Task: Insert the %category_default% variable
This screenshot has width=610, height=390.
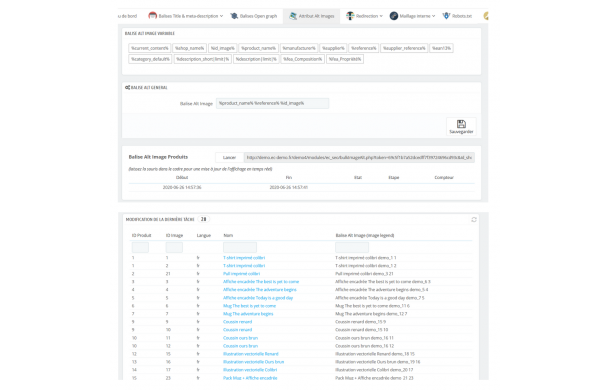Action: [150, 59]
